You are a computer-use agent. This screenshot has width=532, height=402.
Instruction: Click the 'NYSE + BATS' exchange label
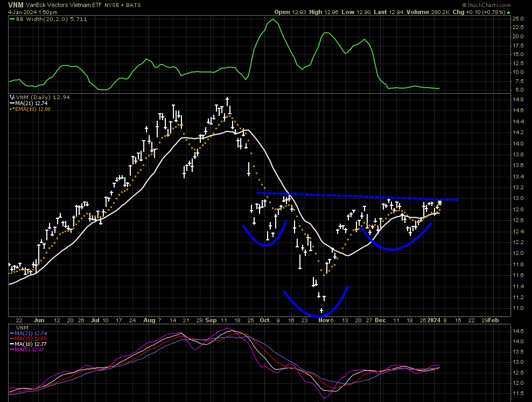(122, 5)
